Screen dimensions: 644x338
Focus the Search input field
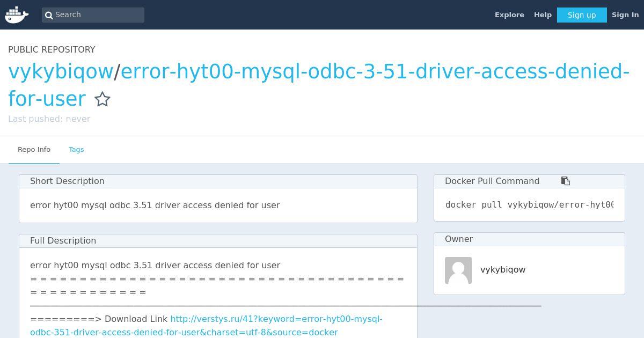[93, 15]
